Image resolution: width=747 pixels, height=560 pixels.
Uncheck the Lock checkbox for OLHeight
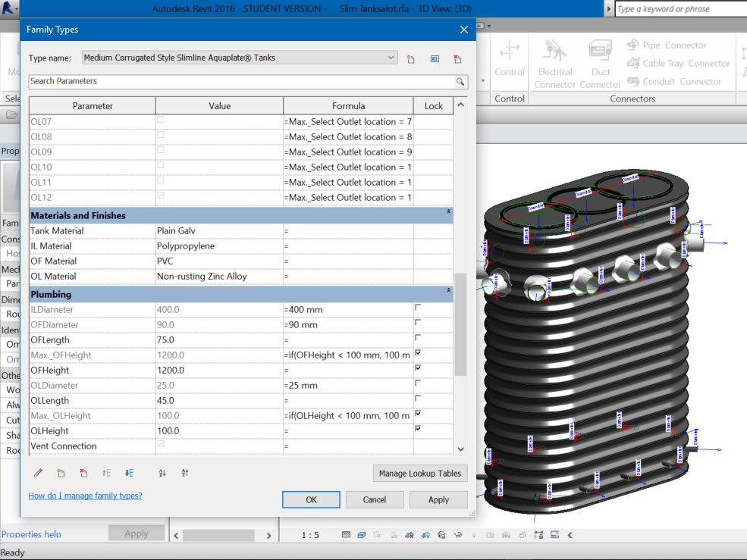pos(418,429)
